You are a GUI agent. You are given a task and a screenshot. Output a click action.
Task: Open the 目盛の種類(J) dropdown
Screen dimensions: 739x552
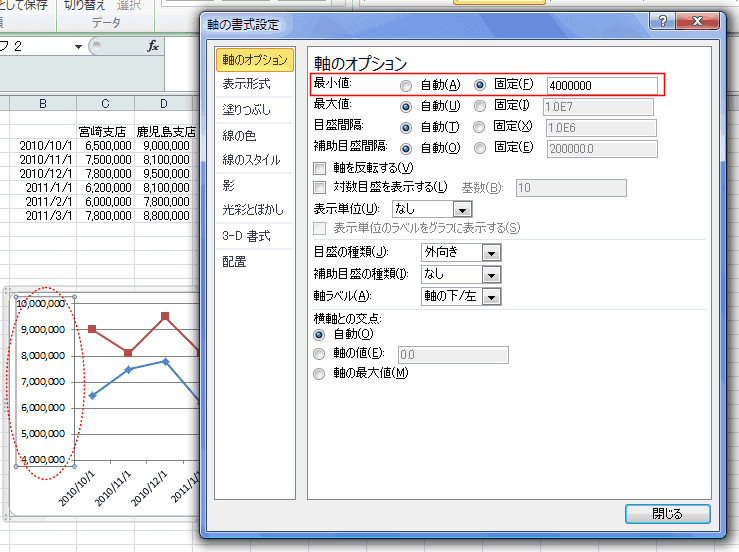[491, 253]
